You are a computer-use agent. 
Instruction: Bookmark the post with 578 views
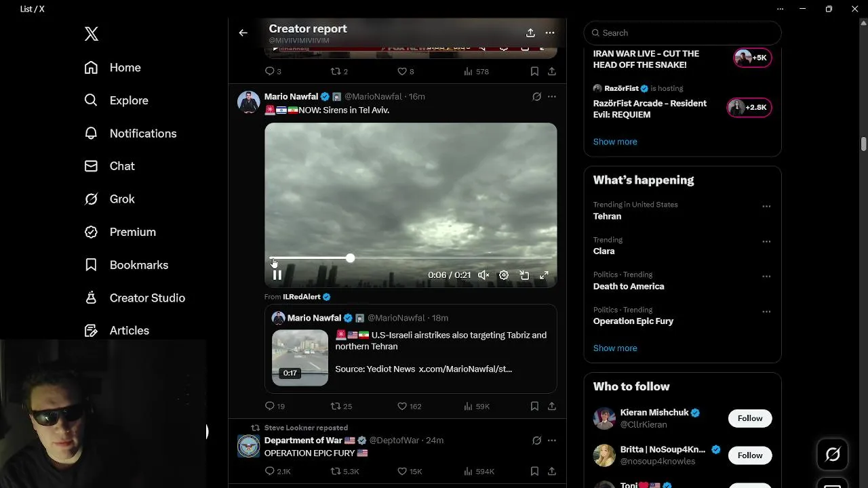coord(534,71)
